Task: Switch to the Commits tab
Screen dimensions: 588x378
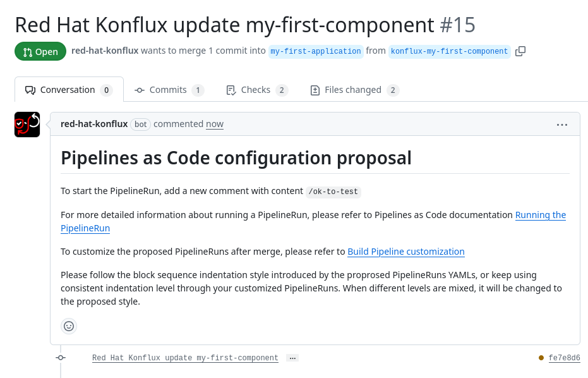Action: pos(169,90)
